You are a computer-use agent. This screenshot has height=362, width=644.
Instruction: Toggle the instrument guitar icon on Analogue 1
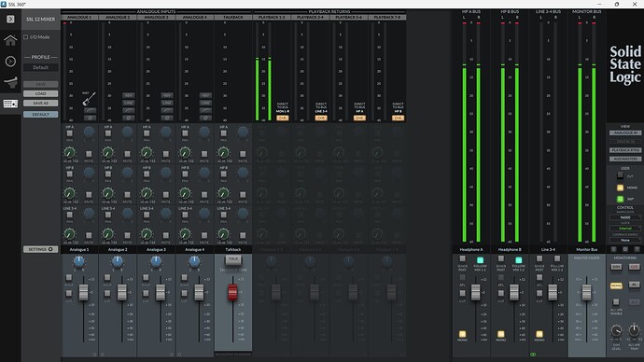(89, 99)
